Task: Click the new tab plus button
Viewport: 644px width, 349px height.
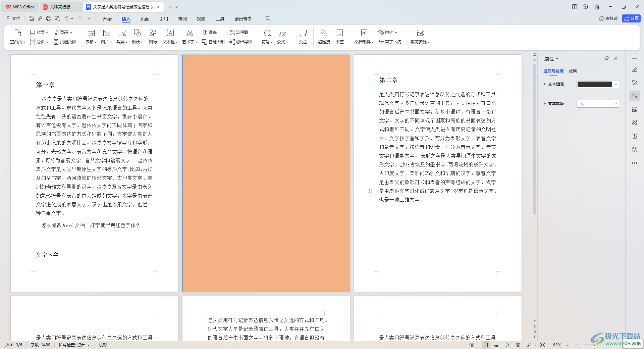Action: pyautogui.click(x=170, y=7)
